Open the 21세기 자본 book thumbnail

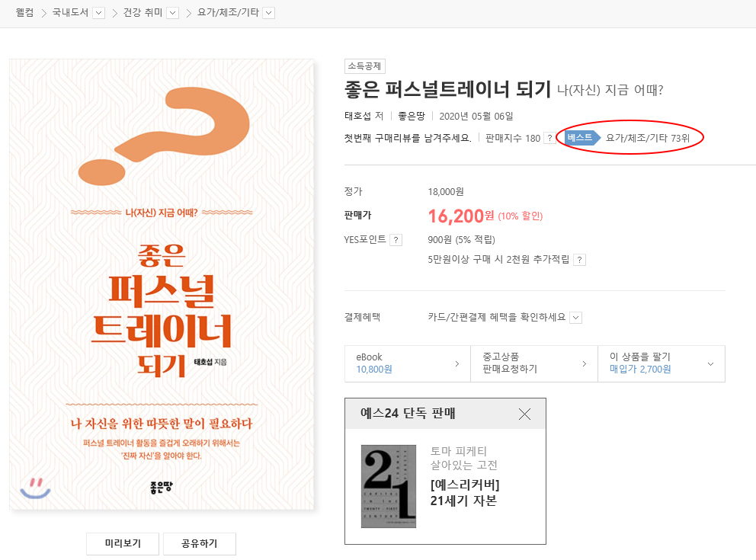point(389,486)
